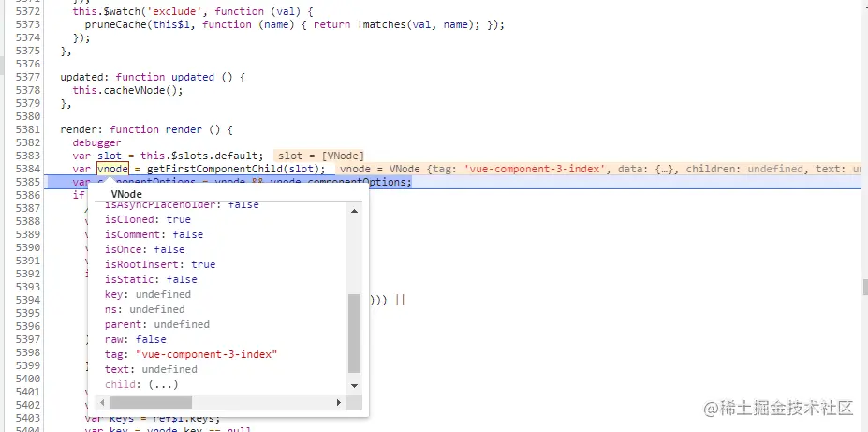
Task: Click the popup horizontal scrollbar thumb
Action: click(x=151, y=403)
